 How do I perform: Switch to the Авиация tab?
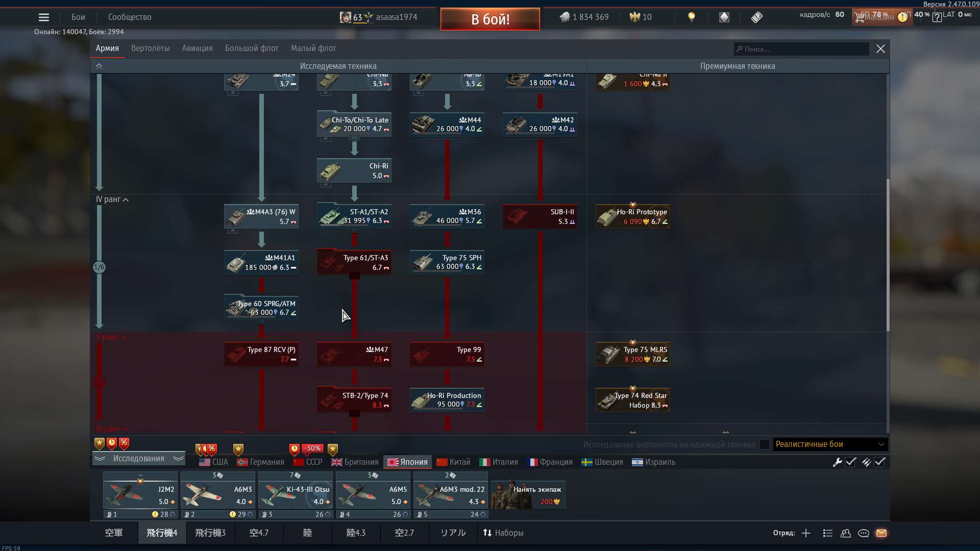[x=198, y=48]
